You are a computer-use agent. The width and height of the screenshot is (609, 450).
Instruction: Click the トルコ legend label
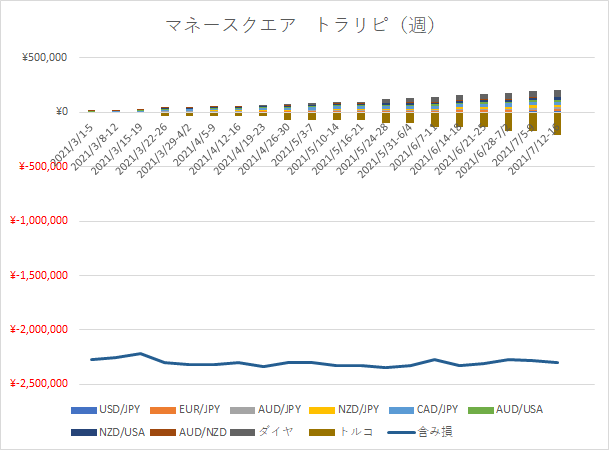(x=356, y=432)
